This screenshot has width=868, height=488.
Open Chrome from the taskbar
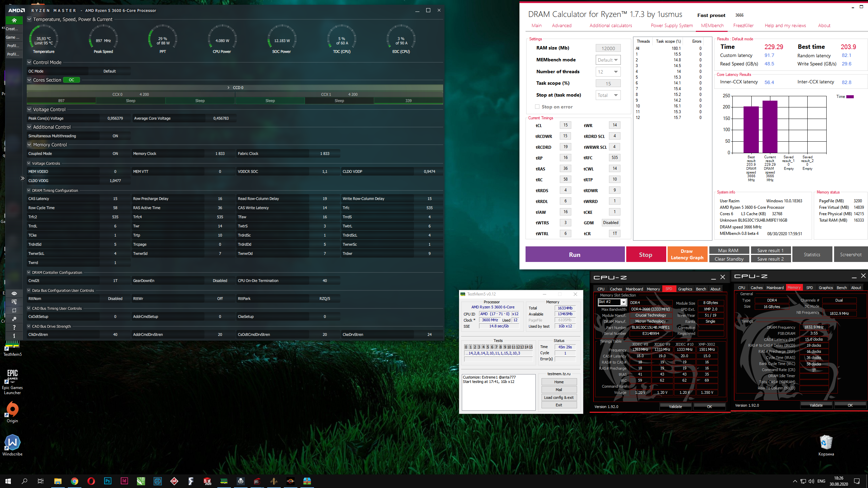coord(75,481)
